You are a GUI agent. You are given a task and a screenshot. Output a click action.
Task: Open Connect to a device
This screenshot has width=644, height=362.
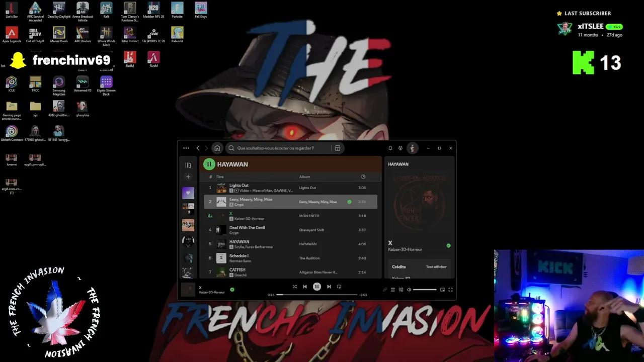pos(401,290)
